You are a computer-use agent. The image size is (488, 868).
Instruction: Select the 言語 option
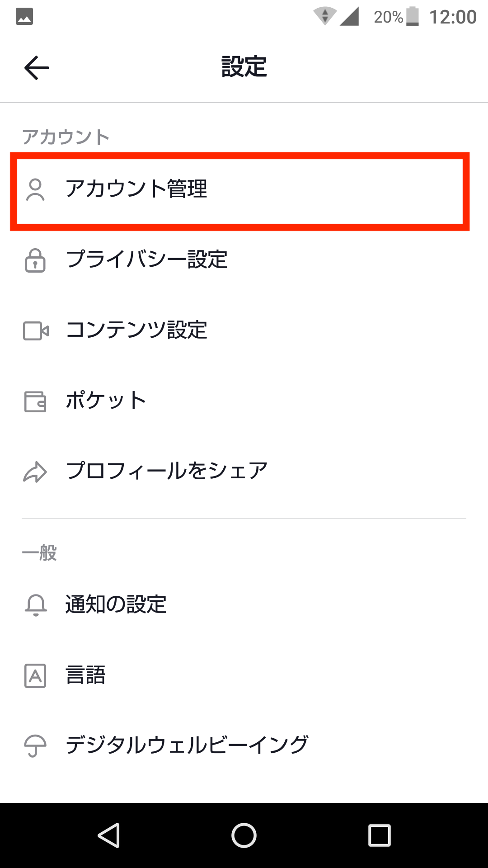coord(86,675)
